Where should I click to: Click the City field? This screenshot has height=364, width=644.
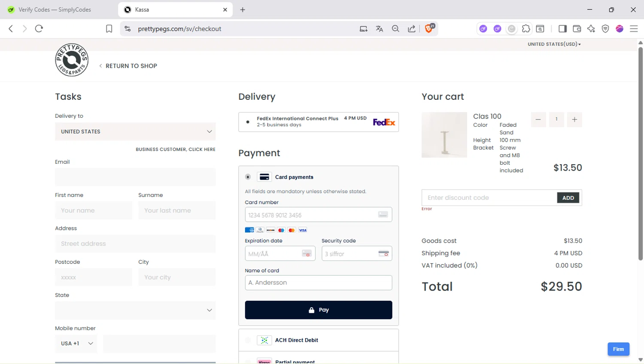pyautogui.click(x=177, y=277)
